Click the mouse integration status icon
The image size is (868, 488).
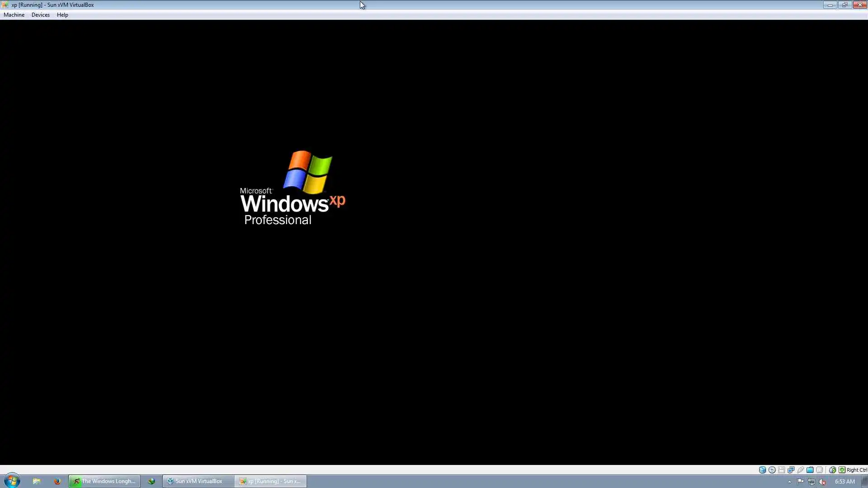pos(832,470)
